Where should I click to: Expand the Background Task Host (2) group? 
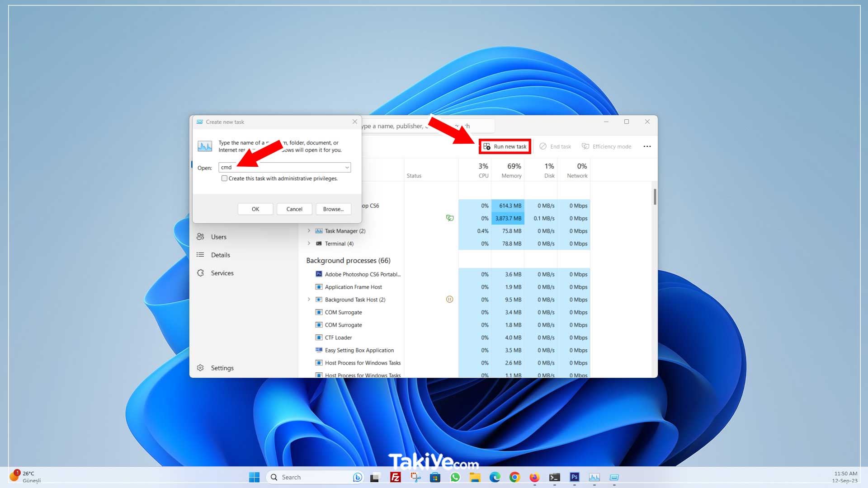309,300
